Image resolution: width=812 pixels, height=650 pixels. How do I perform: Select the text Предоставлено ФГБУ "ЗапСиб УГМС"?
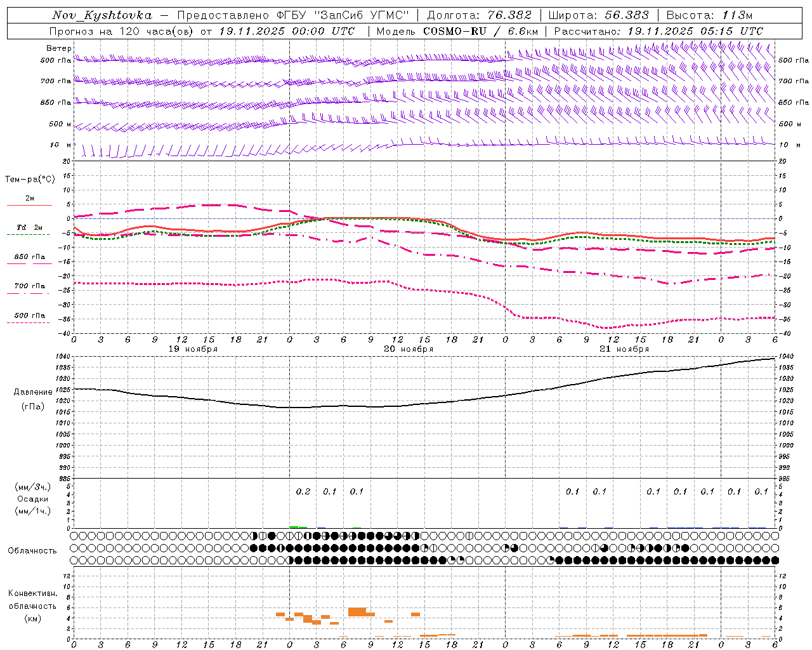click(294, 15)
